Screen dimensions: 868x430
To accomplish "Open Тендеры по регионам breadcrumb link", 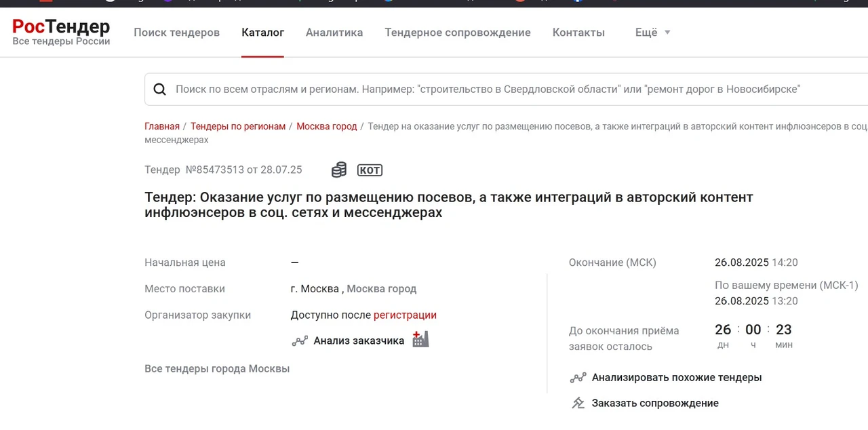I will [238, 126].
